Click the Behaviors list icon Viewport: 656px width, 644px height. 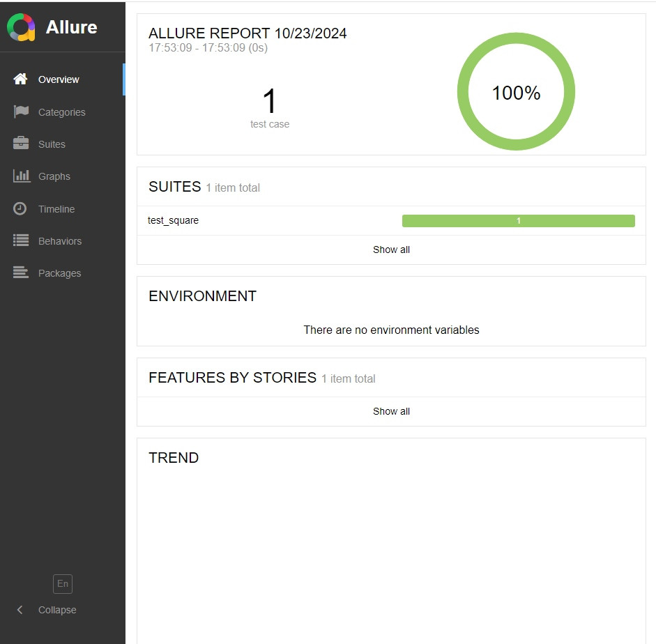tap(21, 240)
